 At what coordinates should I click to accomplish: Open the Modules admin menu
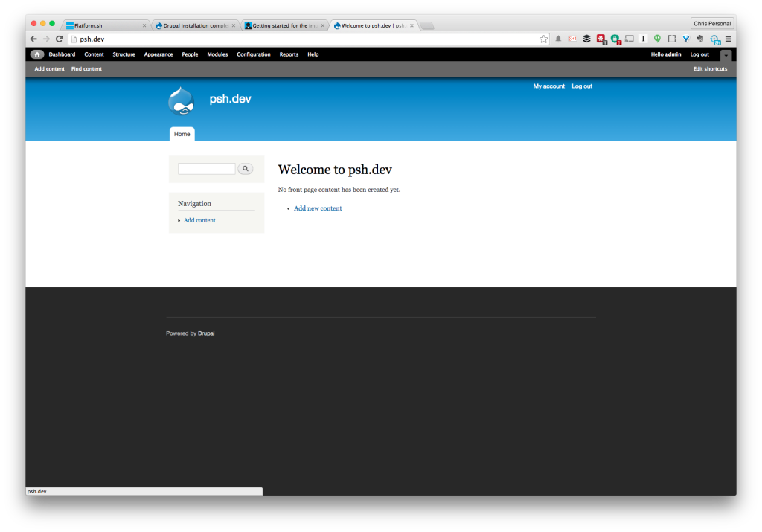coord(217,54)
